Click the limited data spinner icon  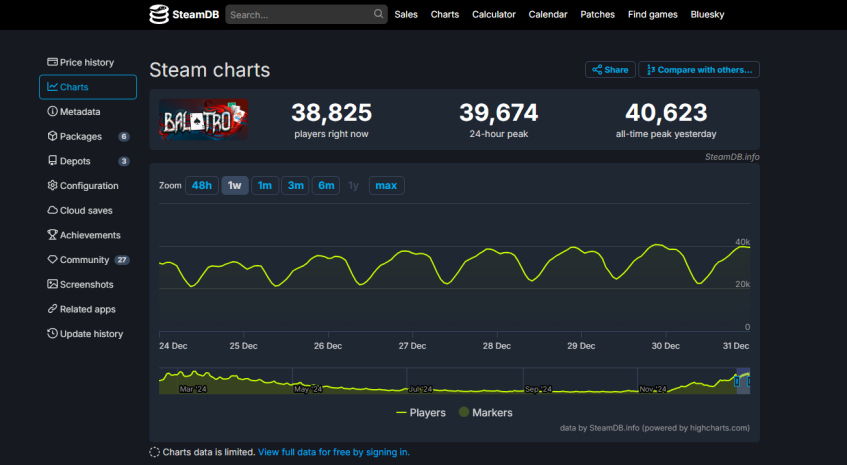point(154,452)
